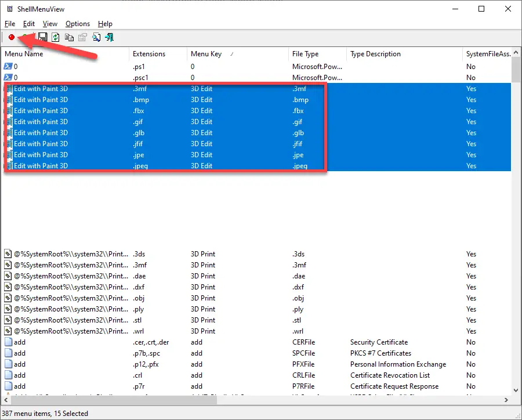Click the horizontal scrollbar thumb
The image size is (522, 420).
click(113, 400)
